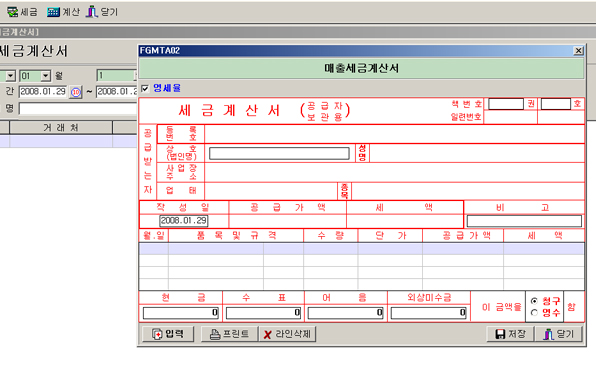Click the 닫기 door icon in top toolbar

click(x=92, y=12)
